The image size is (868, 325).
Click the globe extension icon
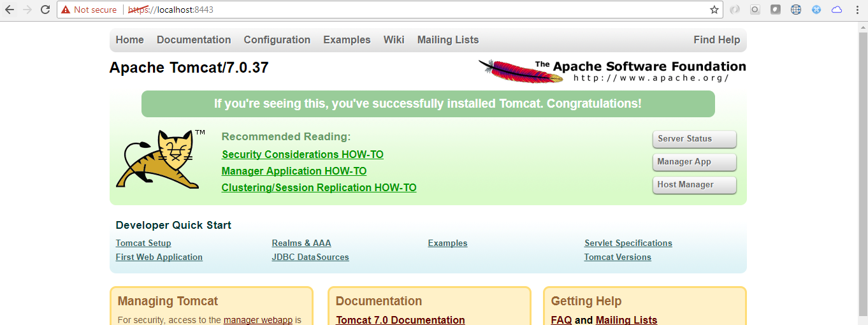click(x=796, y=10)
